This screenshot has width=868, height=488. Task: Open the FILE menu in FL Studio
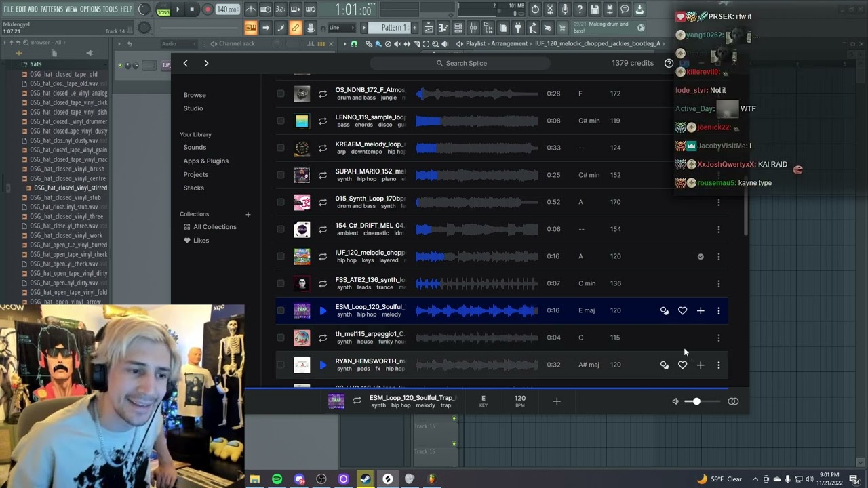tap(8, 9)
